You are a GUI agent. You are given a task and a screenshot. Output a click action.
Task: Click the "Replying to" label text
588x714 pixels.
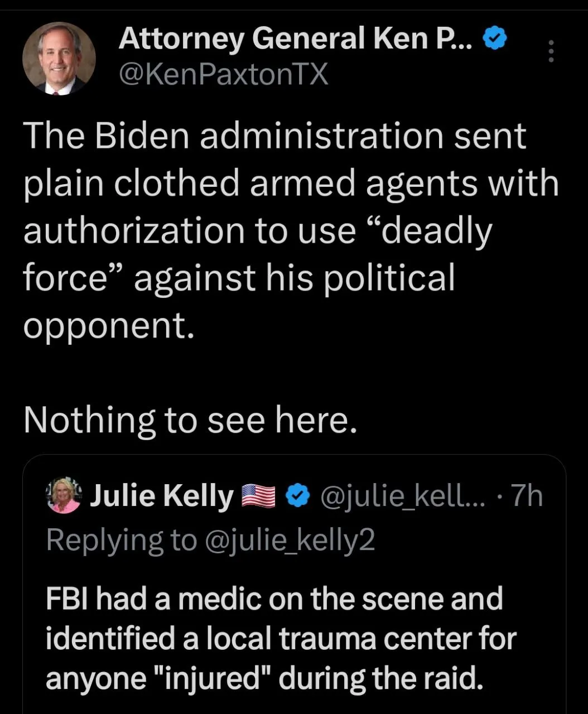pyautogui.click(x=122, y=540)
